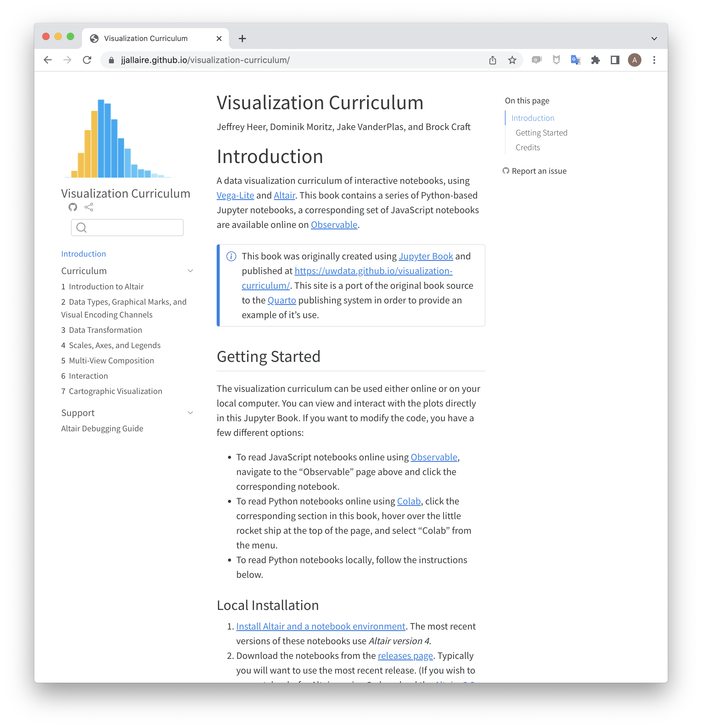Open the GitHub repository icon in sidebar
Screen dimensions: 702x728
pos(73,207)
